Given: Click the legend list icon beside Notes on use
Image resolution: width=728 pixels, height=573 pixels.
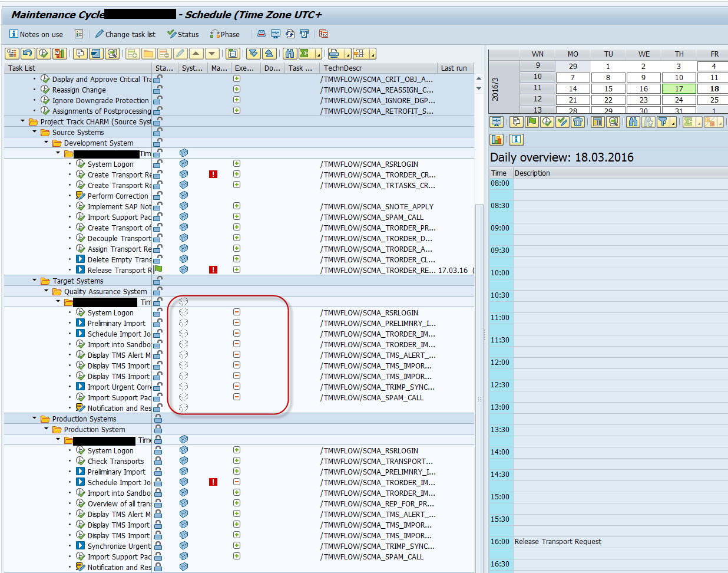Looking at the screenshot, I should tap(79, 34).
